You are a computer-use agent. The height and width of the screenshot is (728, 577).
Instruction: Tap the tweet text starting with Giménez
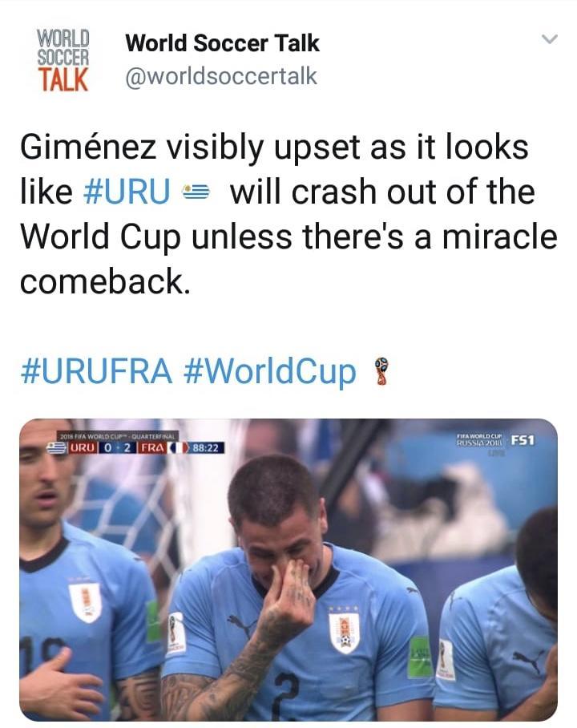pyautogui.click(x=288, y=214)
